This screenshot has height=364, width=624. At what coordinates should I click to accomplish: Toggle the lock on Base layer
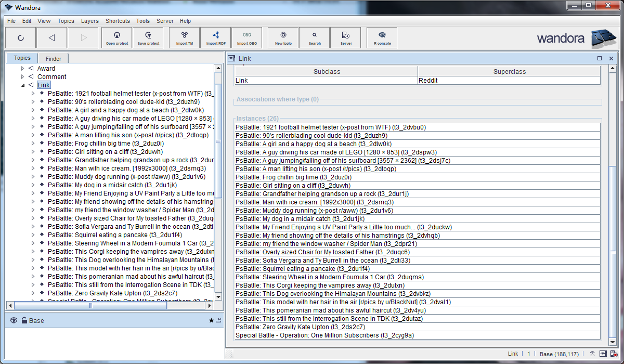coord(24,320)
